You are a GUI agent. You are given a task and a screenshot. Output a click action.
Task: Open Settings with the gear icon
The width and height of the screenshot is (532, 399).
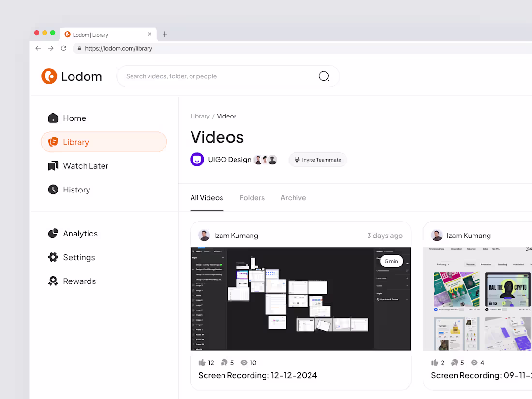(53, 257)
